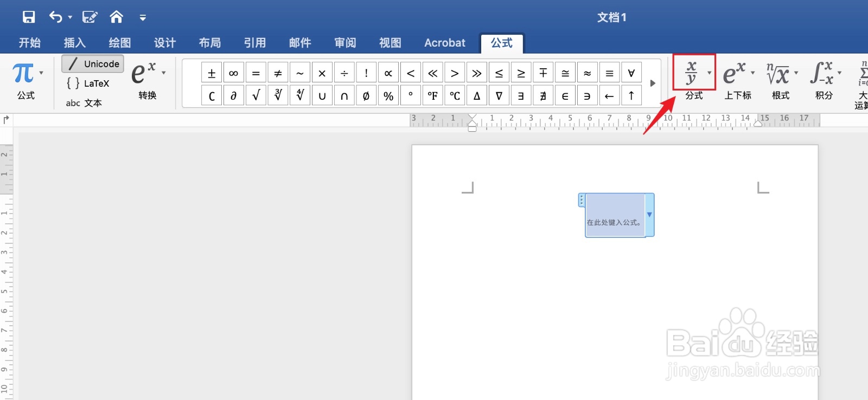Screen dimensions: 868x400
Task: Insert the degrees Fahrenheit °F symbol
Action: click(x=432, y=95)
